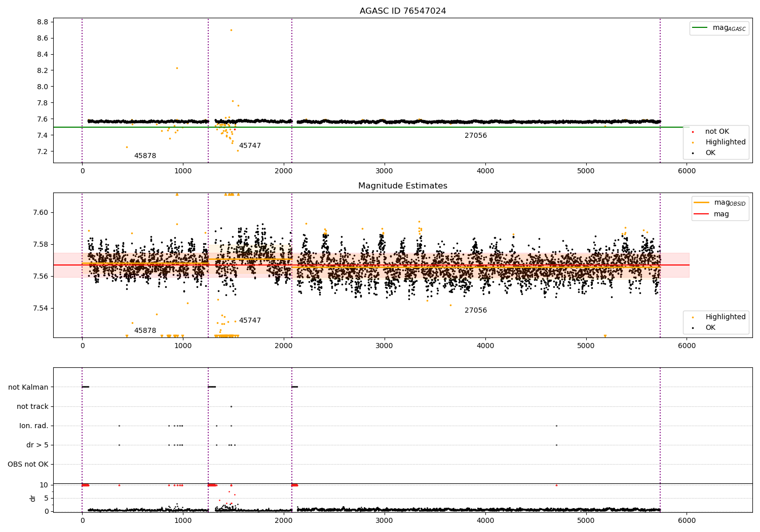This screenshot has width=760, height=532.
Task: Select the 10 tick on the dr axis
Action: 44,485
